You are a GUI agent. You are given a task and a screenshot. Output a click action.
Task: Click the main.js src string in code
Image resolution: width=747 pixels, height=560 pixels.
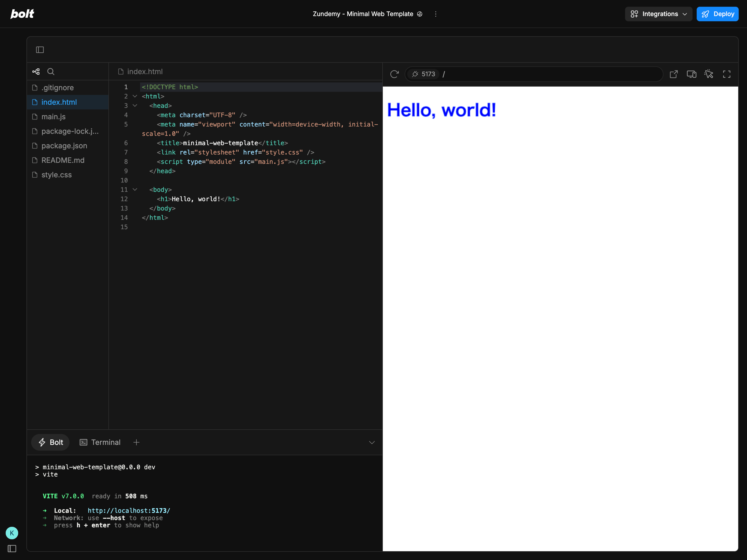(271, 162)
